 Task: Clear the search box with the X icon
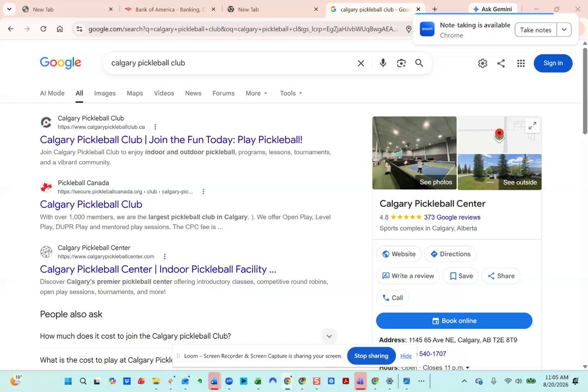click(x=361, y=63)
